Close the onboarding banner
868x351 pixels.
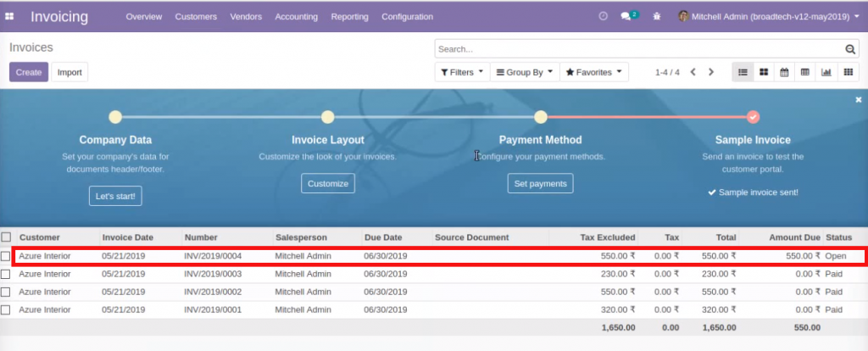pos(859,100)
